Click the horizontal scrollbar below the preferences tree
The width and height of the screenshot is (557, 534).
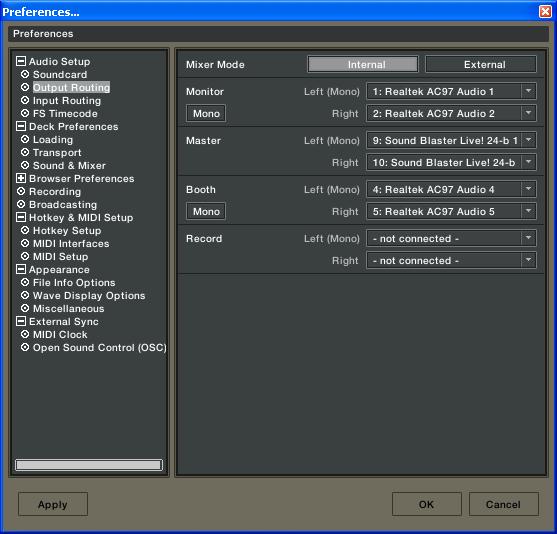point(89,465)
